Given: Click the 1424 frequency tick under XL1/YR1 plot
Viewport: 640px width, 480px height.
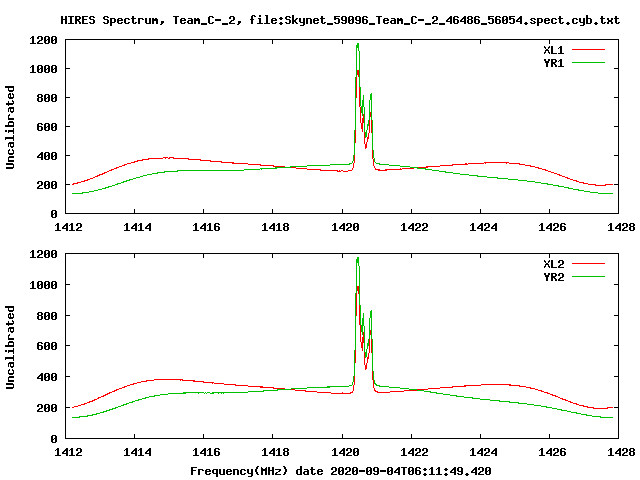Looking at the screenshot, I should tap(483, 227).
